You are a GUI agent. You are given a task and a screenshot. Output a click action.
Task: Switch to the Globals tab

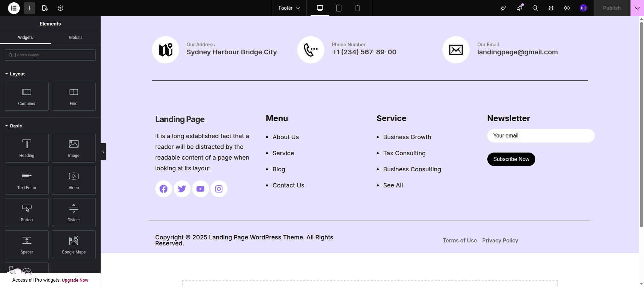[75, 38]
